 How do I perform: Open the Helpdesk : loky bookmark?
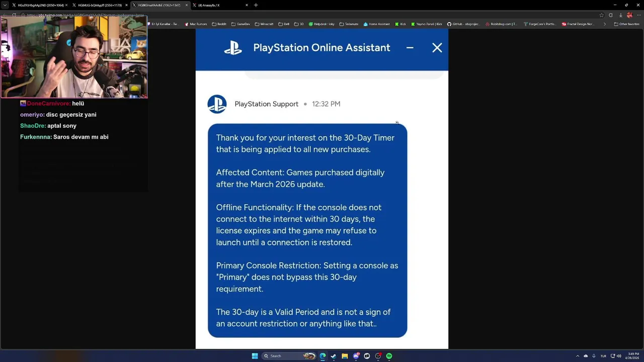(x=322, y=24)
